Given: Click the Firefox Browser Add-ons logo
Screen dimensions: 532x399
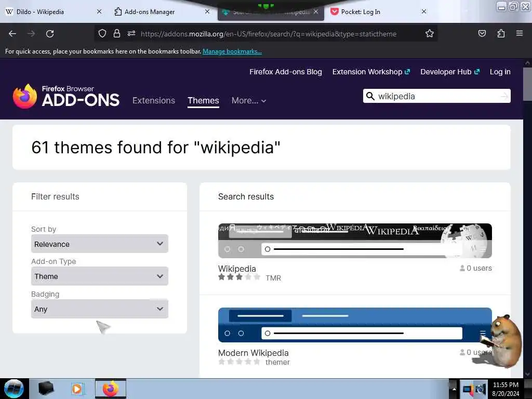Looking at the screenshot, I should click(66, 96).
